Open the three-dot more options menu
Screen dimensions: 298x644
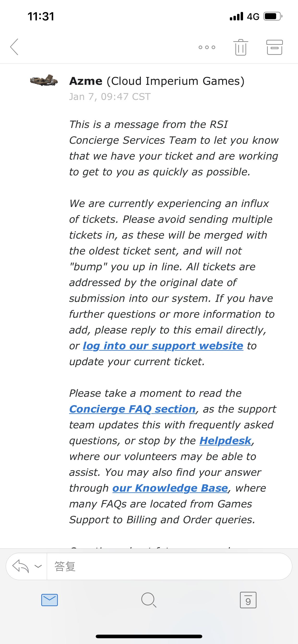(207, 47)
